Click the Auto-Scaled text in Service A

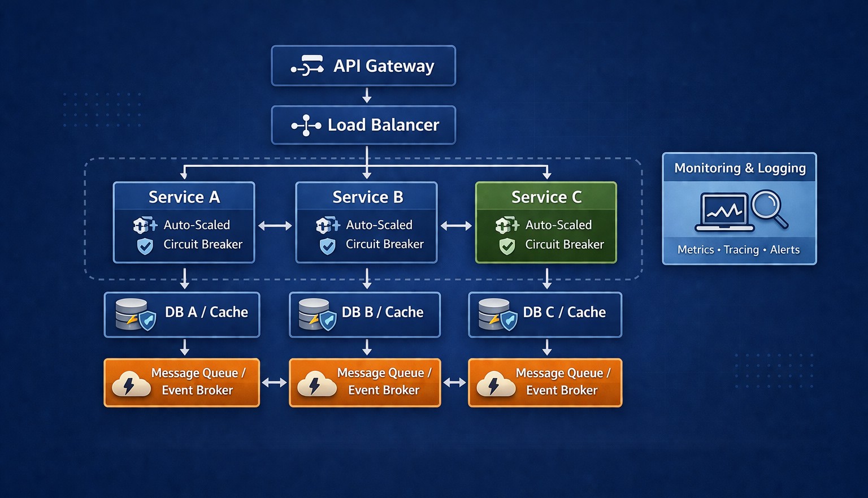[x=197, y=225]
